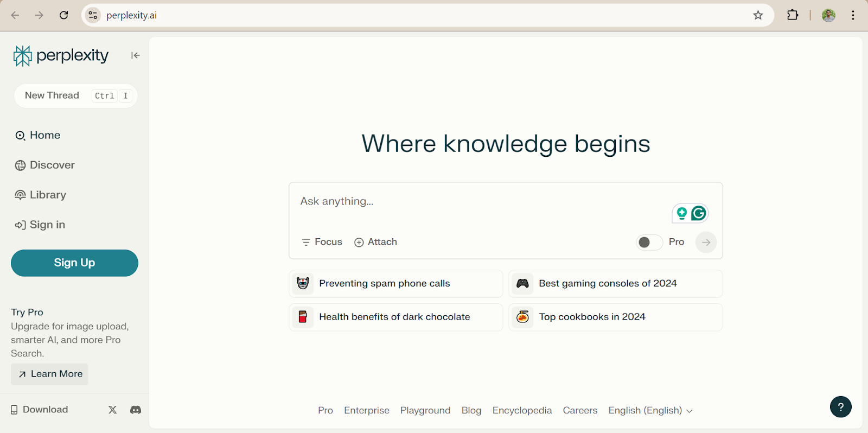Open the Discord social icon
The height and width of the screenshot is (433, 868).
pyautogui.click(x=136, y=410)
